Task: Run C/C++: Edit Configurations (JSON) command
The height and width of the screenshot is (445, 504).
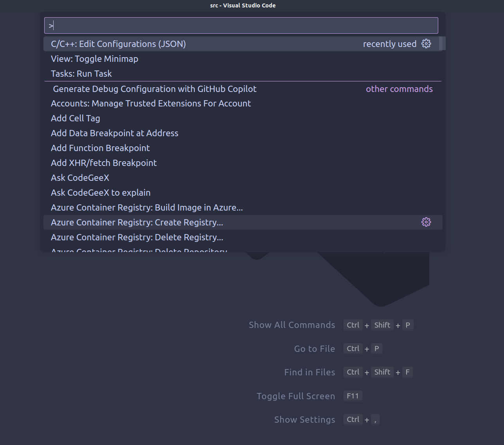Action: click(x=118, y=44)
